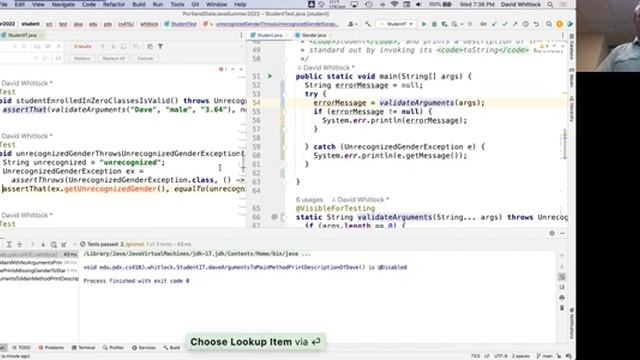The height and width of the screenshot is (360, 640).
Task: Click the green run gutter arrow beside main
Action: click(270, 76)
